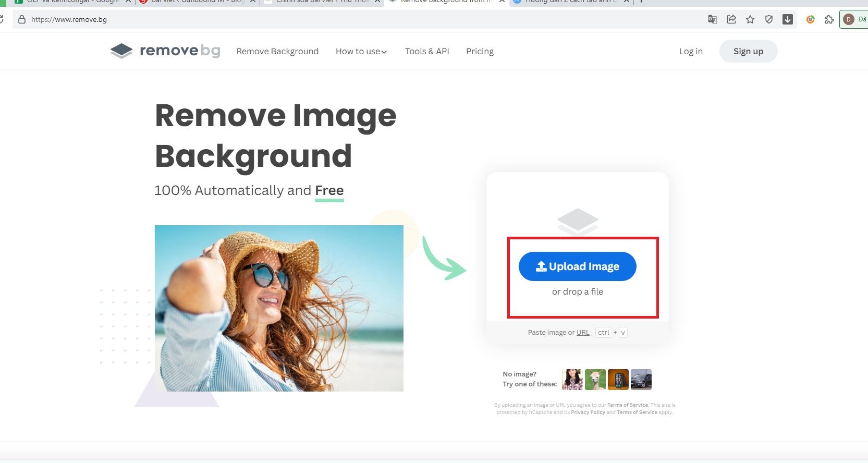Expand the How to use menu

(361, 51)
